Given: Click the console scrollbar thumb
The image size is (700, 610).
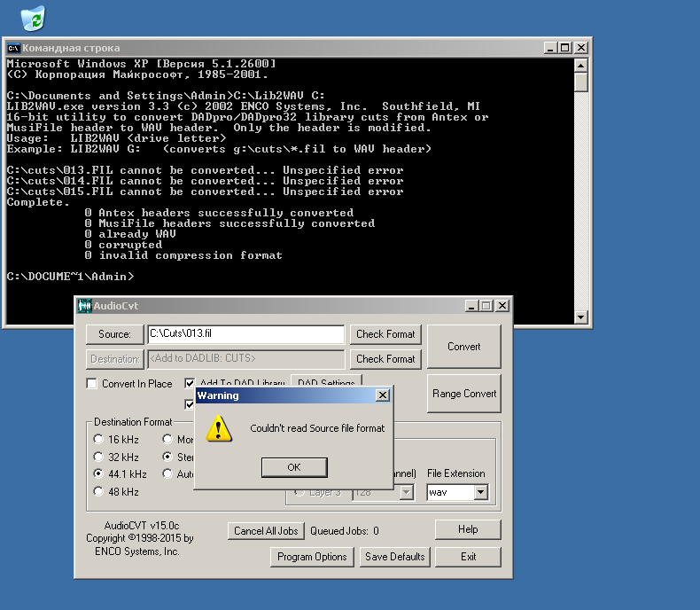Looking at the screenshot, I should (x=580, y=82).
